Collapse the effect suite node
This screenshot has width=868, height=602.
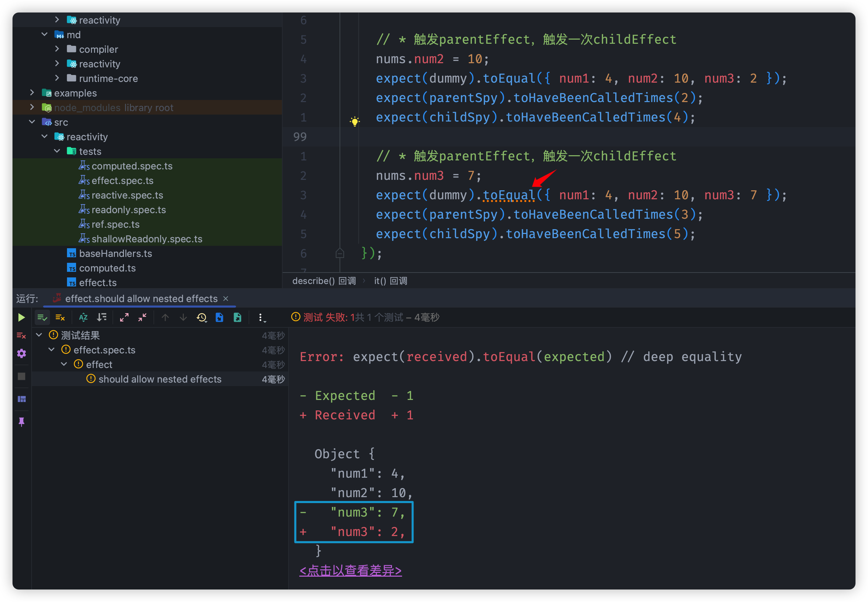pos(64,364)
